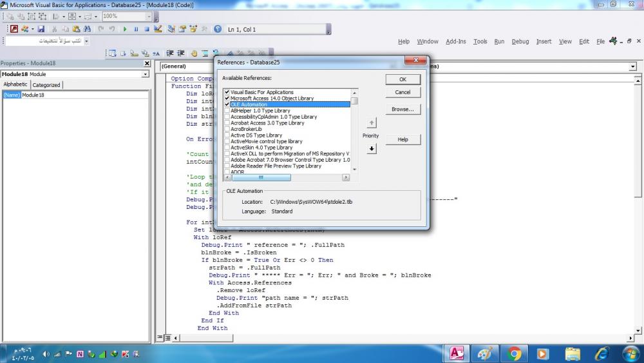
Task: Check Active DS Type Library
Action: pyautogui.click(x=227, y=135)
